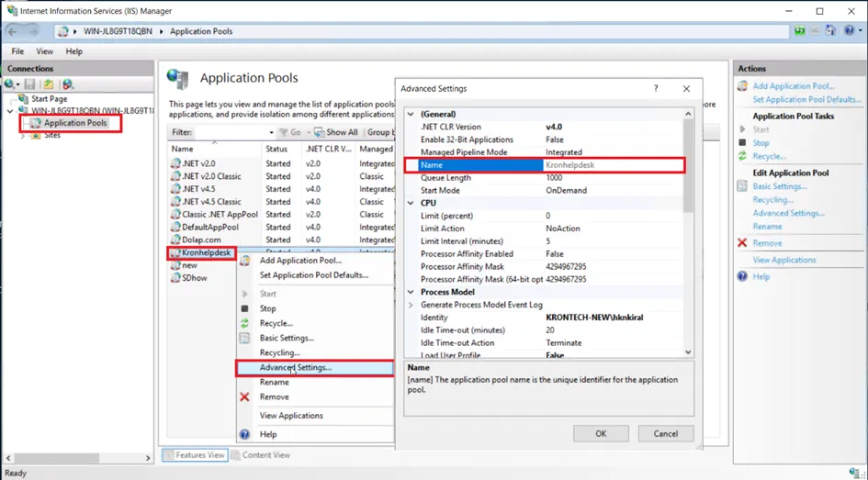868x480 pixels.
Task: Click the blue Help icon in the Actions pane
Action: pos(742,276)
